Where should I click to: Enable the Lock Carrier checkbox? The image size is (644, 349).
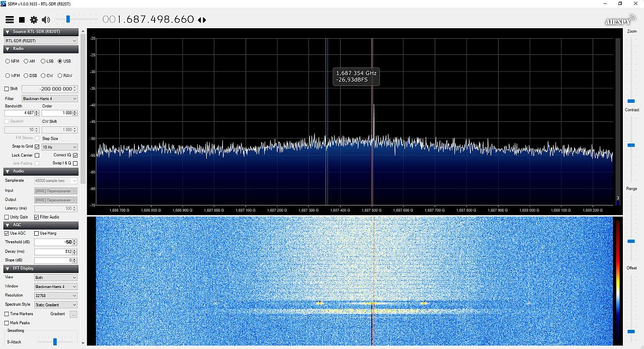(37, 155)
